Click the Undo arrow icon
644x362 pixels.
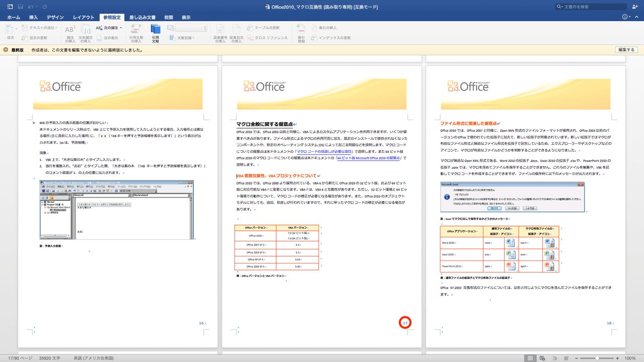pos(31,7)
